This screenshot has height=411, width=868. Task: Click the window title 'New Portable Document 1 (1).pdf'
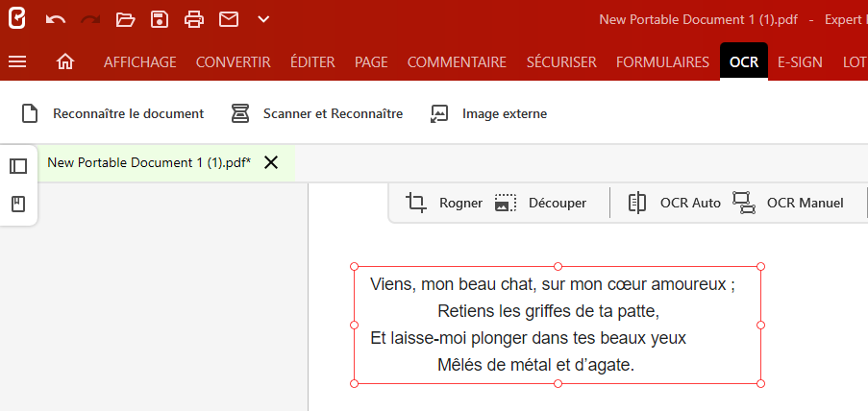coord(698,20)
